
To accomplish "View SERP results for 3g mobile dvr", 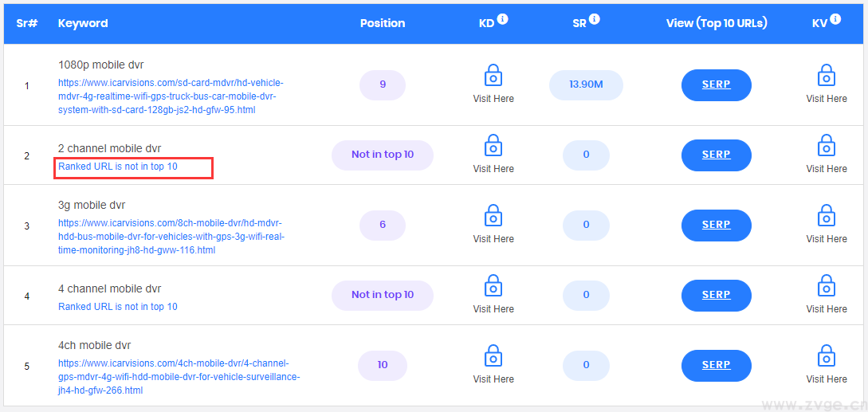I will pos(716,225).
